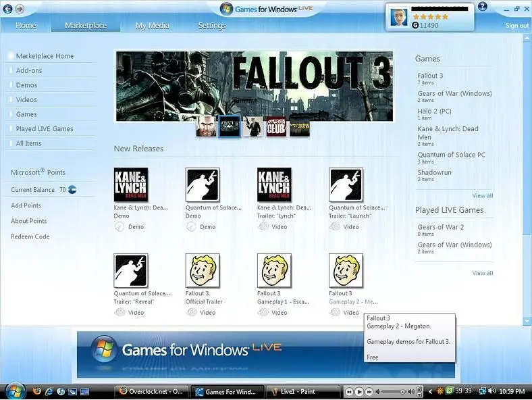Click the Gamerscore G icon

[x=415, y=25]
